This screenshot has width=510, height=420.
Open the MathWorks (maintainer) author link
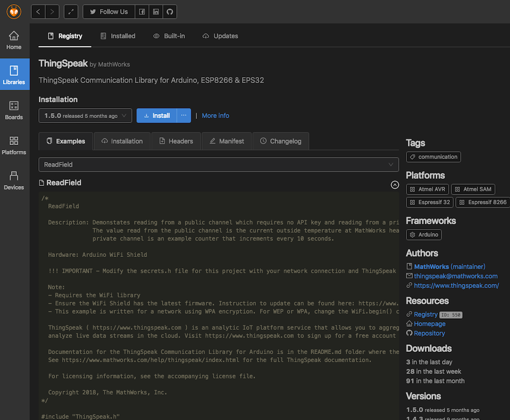point(449,267)
